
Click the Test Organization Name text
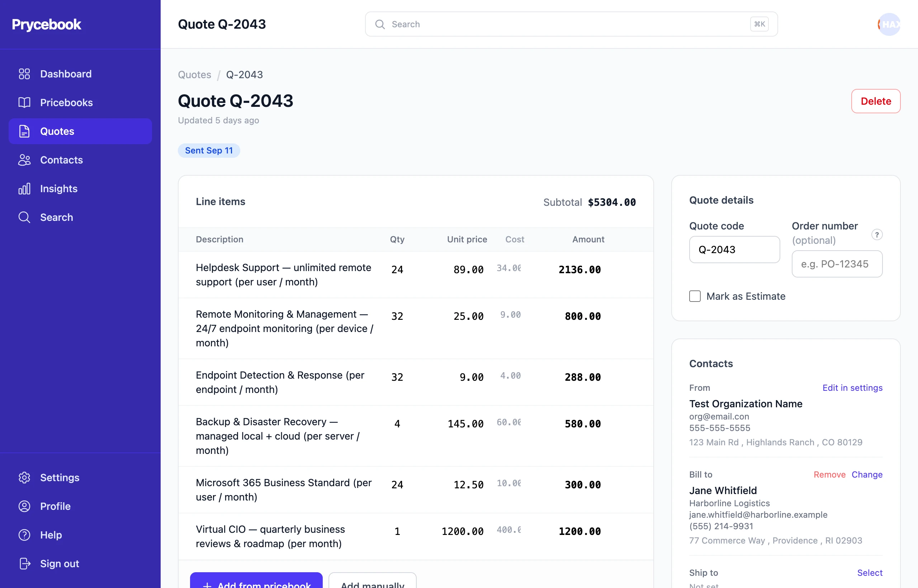click(746, 404)
